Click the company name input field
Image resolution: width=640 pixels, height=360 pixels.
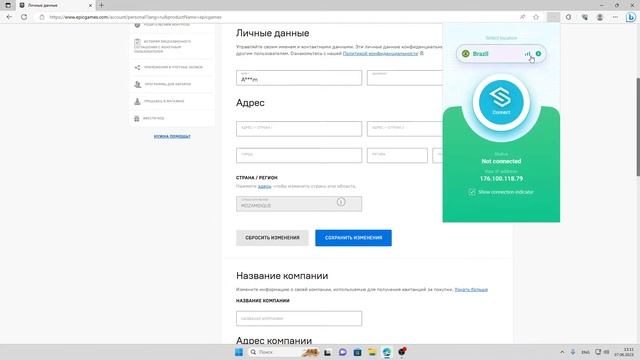coord(299,318)
